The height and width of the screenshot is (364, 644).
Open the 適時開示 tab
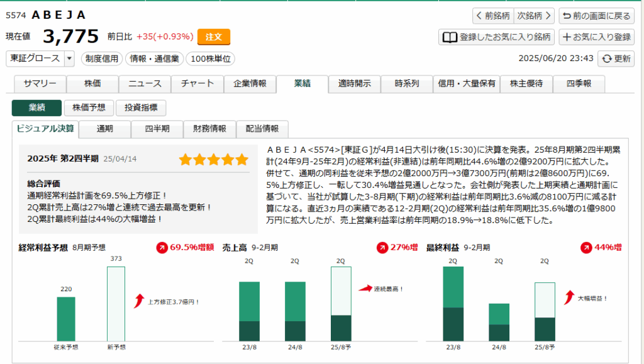(355, 84)
